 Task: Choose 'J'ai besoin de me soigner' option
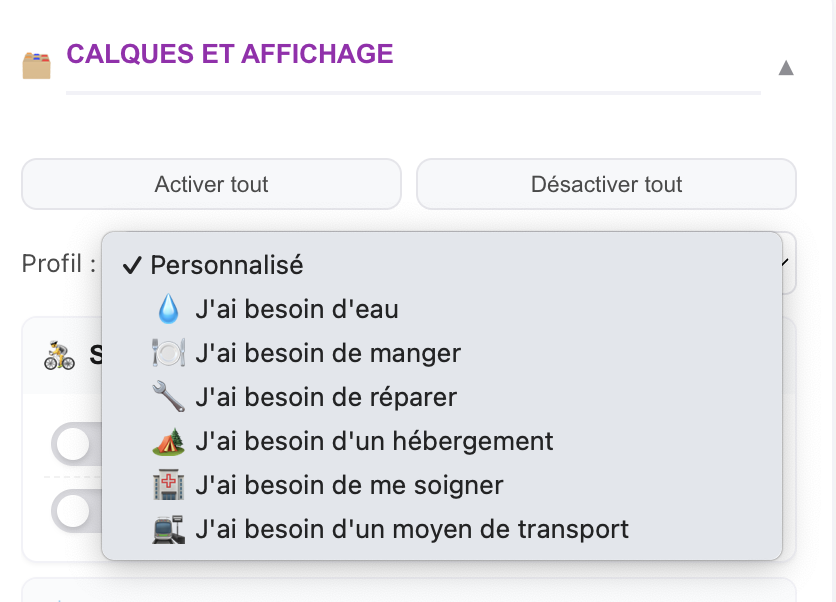coord(349,485)
